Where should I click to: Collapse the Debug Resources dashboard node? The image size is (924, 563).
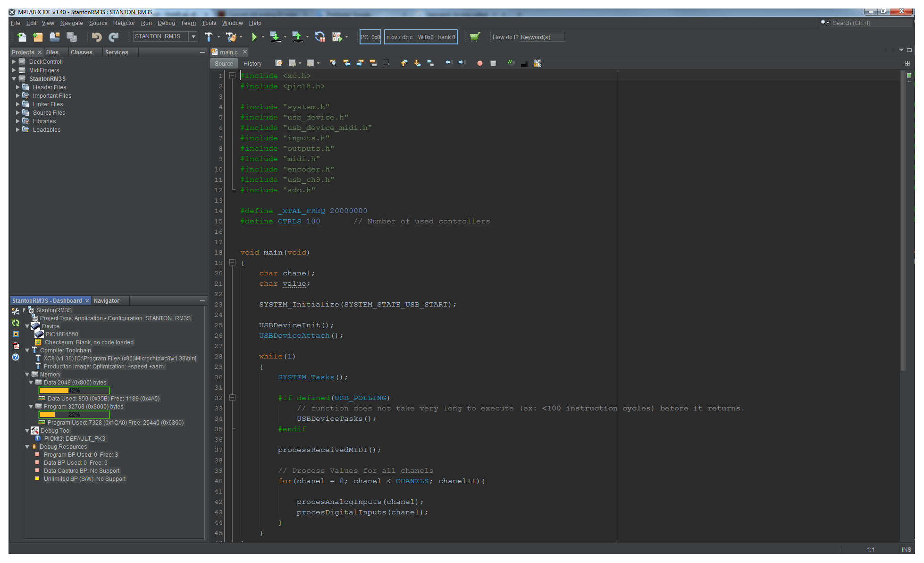27,447
